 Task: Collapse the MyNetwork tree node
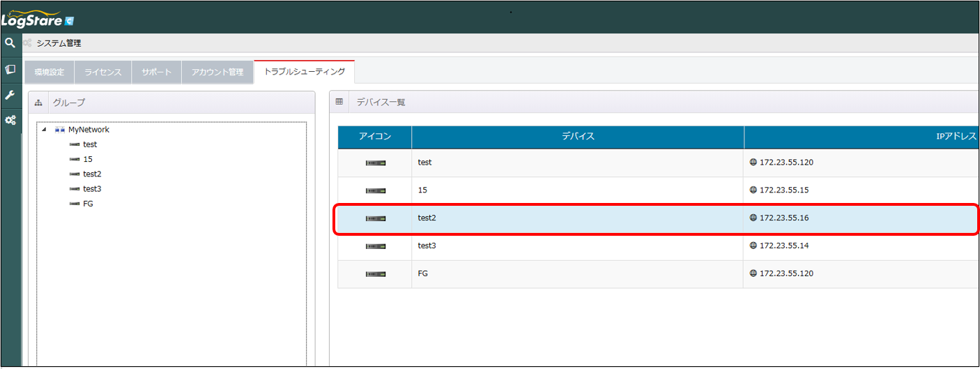[x=45, y=130]
